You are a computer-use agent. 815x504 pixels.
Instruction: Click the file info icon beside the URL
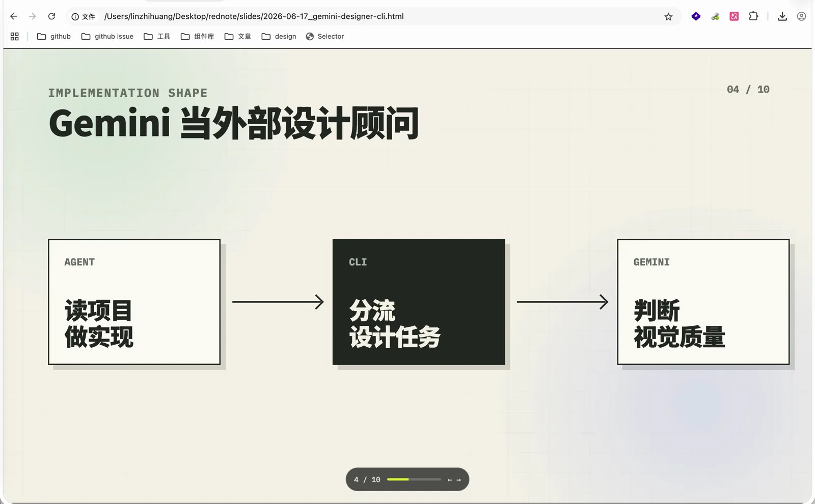click(75, 17)
